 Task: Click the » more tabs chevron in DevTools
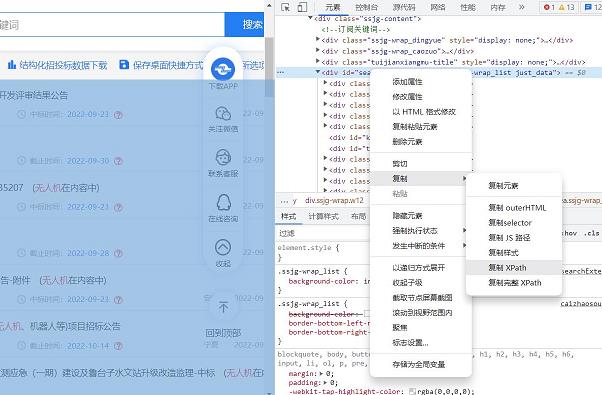pyautogui.click(x=521, y=7)
